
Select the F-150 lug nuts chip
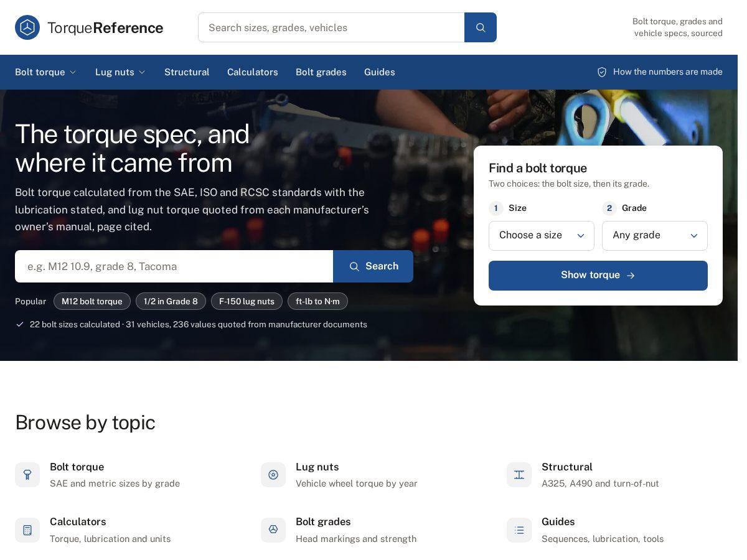point(247,301)
